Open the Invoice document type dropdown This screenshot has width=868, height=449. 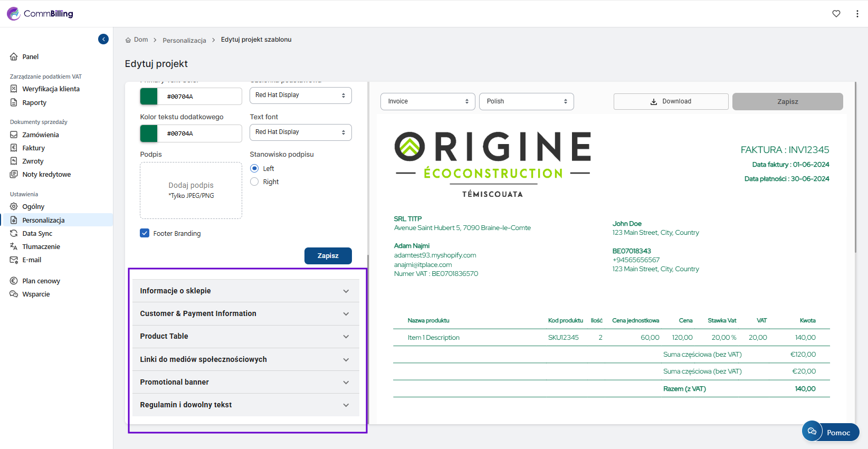click(427, 101)
